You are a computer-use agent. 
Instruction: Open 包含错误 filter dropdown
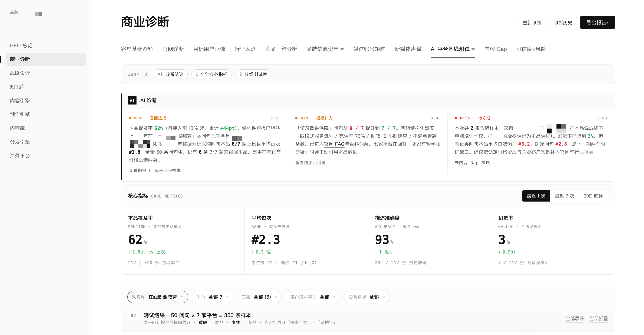[367, 297]
